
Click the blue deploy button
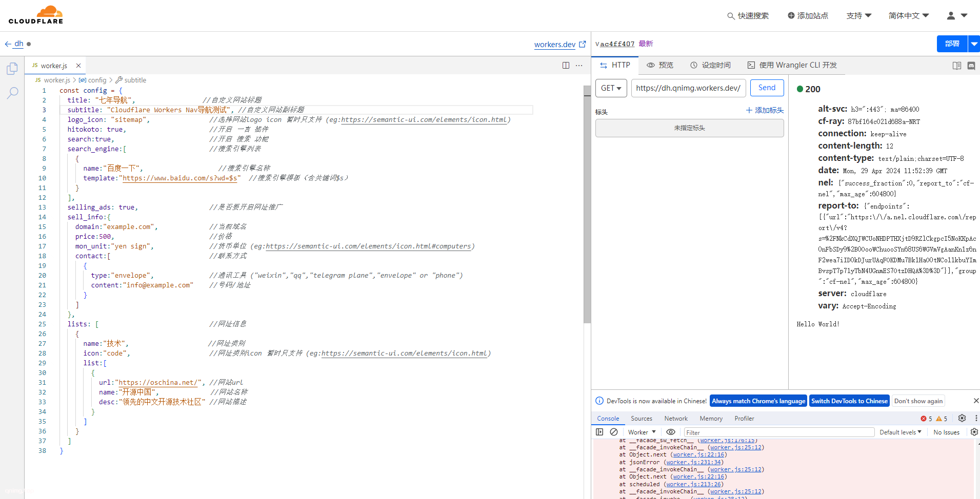click(x=952, y=44)
